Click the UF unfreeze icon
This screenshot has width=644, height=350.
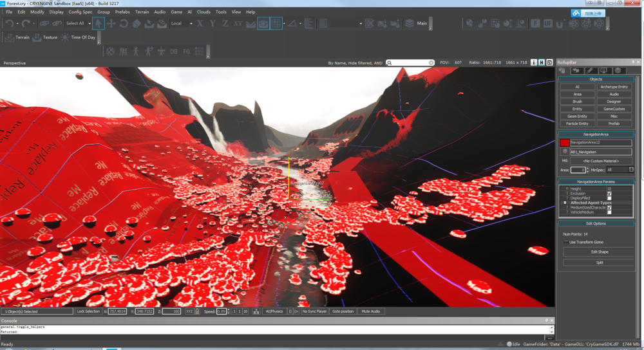[x=547, y=23]
